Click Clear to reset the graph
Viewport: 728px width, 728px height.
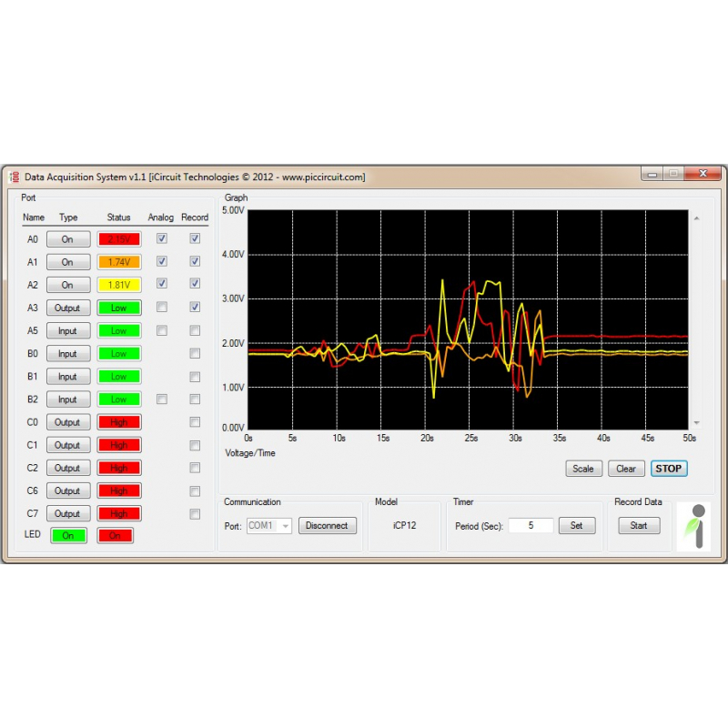(x=626, y=468)
